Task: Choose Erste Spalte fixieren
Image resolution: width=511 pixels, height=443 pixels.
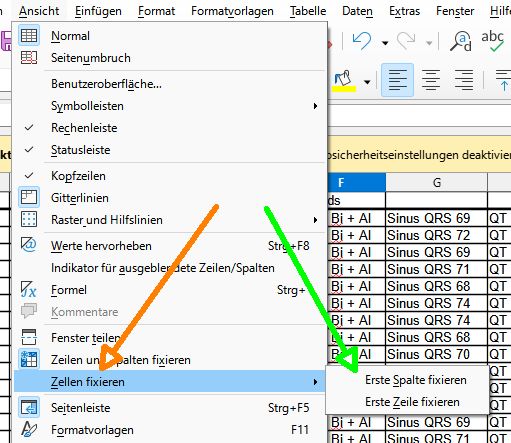Action: point(416,380)
